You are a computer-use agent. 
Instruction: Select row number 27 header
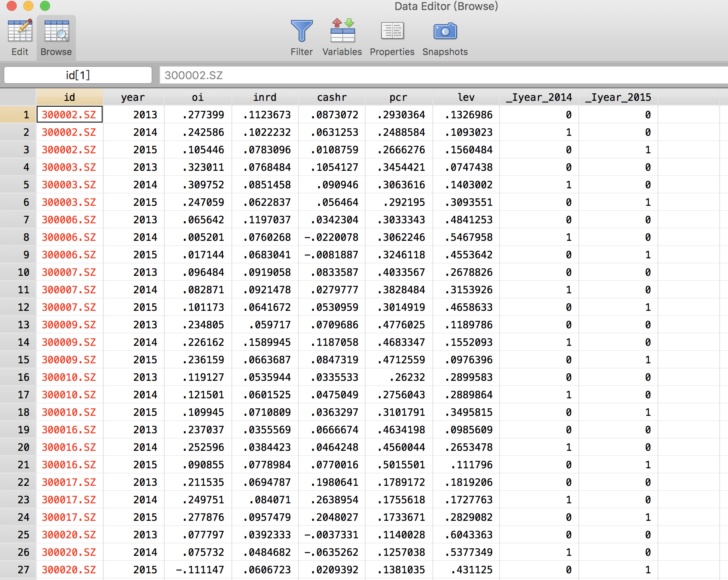(18, 570)
